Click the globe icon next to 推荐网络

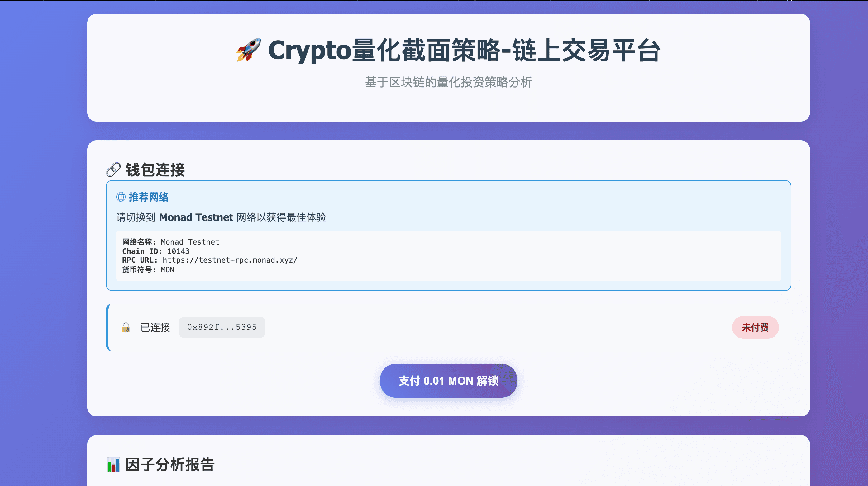pos(121,197)
